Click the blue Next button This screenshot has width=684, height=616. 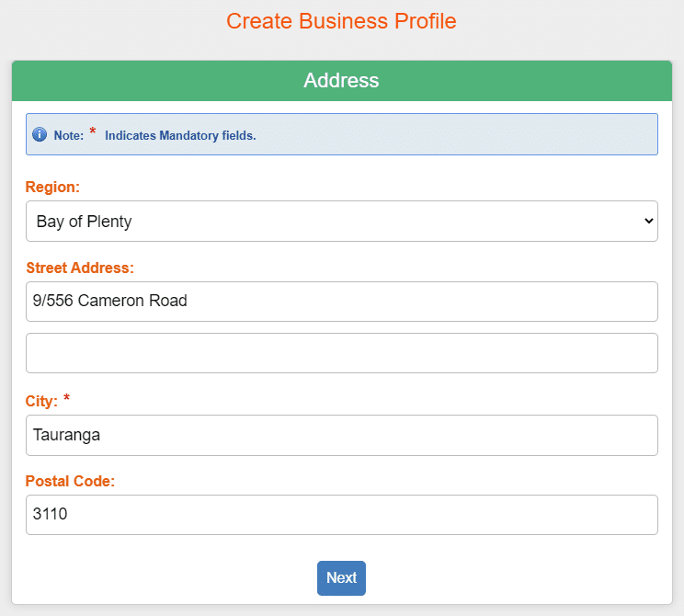[341, 578]
